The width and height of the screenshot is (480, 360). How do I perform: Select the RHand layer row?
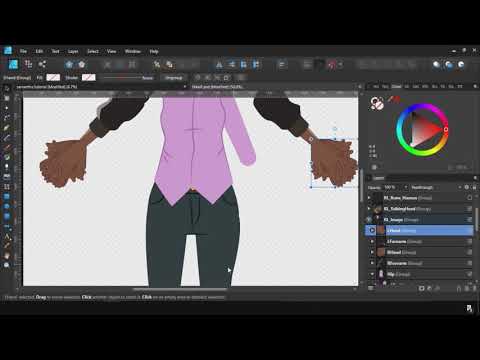point(419,252)
